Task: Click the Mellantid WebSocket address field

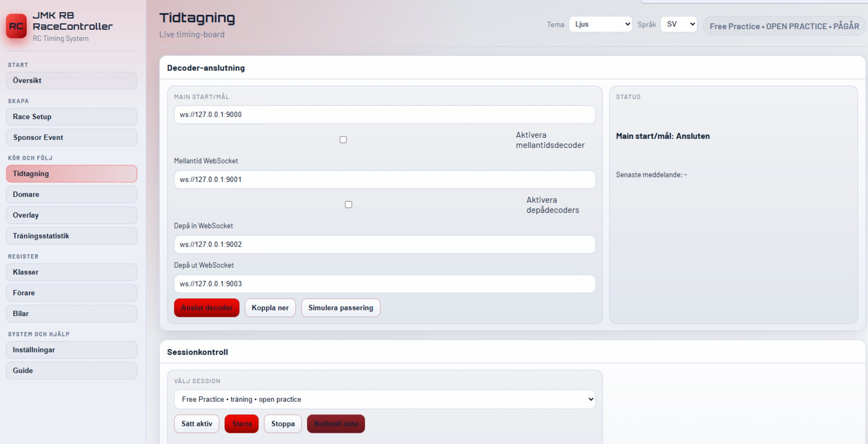Action: (x=385, y=179)
